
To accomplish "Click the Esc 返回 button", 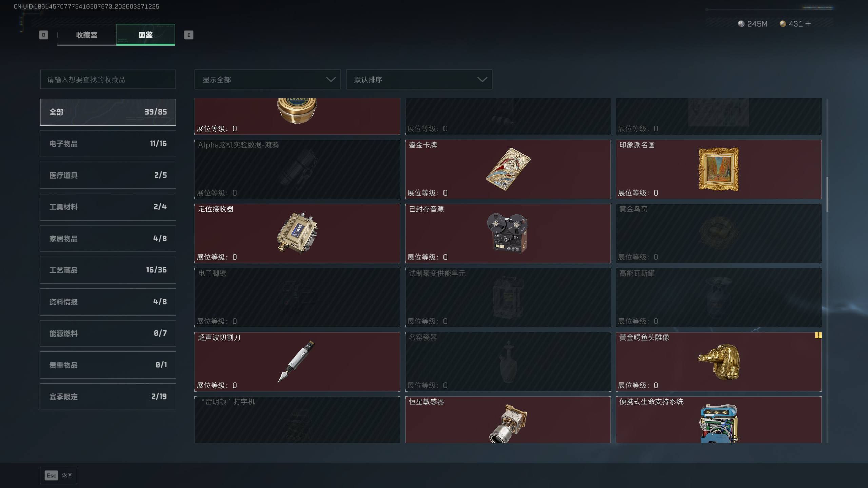I will (59, 475).
